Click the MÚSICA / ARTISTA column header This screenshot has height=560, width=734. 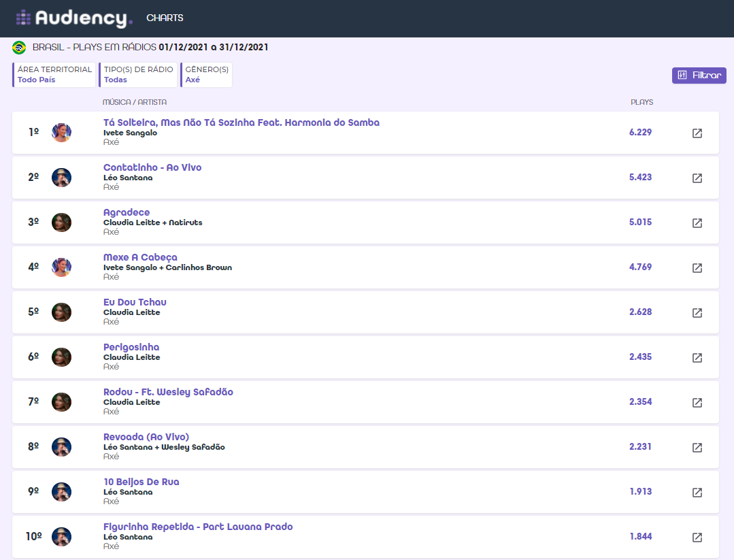(x=134, y=102)
